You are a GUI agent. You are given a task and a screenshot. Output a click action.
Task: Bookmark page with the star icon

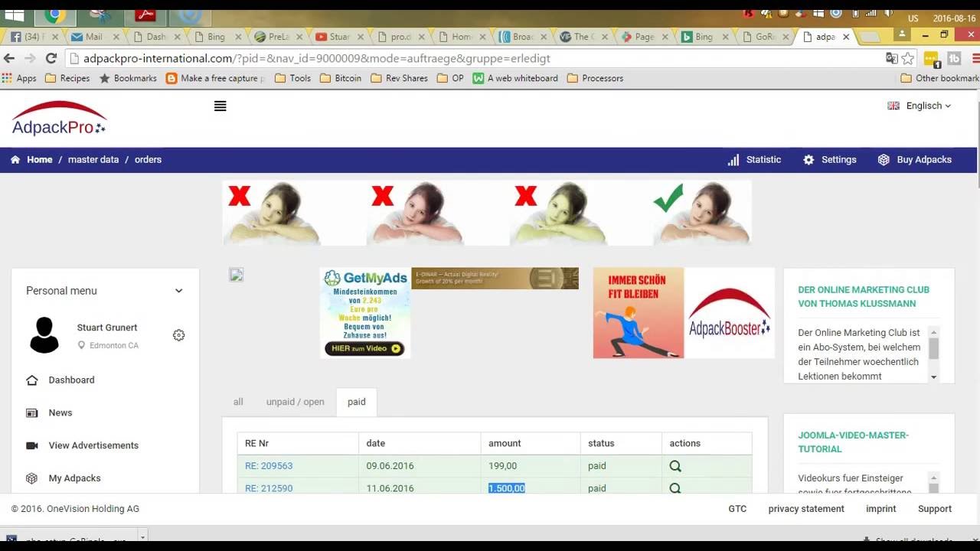click(x=908, y=58)
